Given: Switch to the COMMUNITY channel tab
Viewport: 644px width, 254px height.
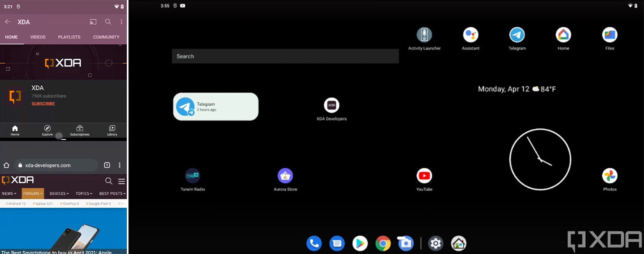Looking at the screenshot, I should [106, 37].
